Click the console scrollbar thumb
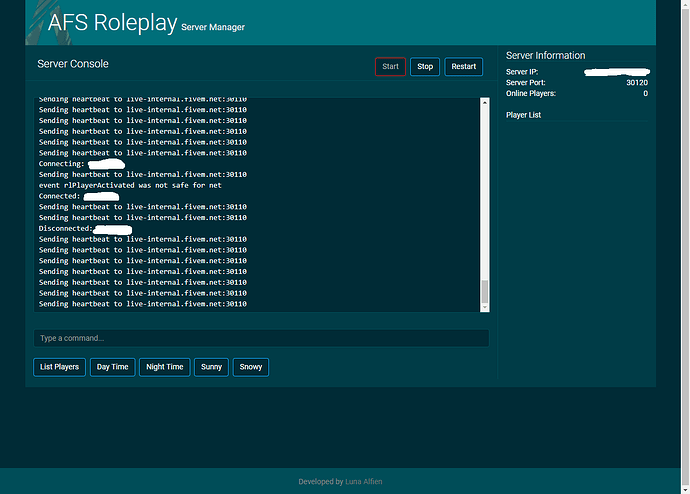 (x=484, y=291)
